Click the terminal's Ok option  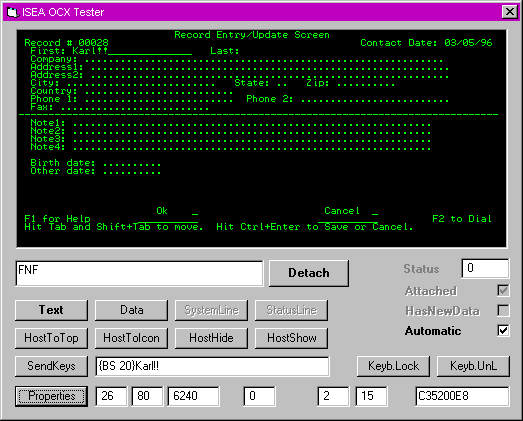click(162, 211)
